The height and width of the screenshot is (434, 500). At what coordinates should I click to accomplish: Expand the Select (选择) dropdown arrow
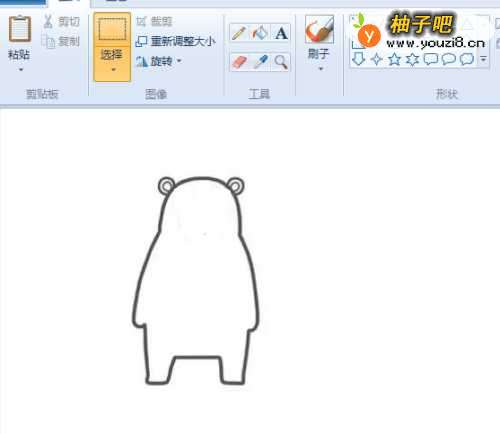tap(112, 69)
